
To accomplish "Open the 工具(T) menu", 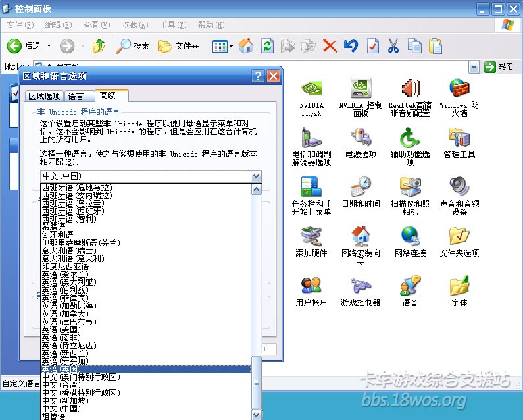I will pyautogui.click(x=172, y=25).
